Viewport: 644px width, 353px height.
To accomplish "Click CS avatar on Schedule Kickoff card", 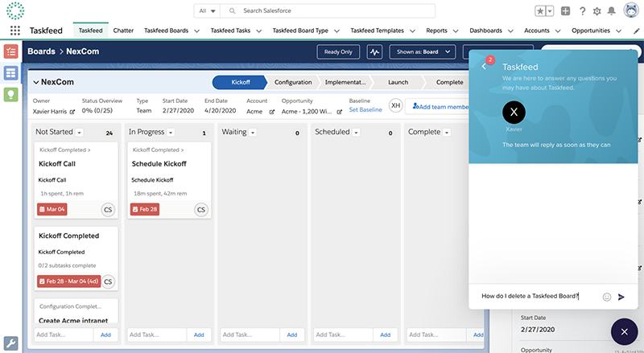I will (201, 210).
